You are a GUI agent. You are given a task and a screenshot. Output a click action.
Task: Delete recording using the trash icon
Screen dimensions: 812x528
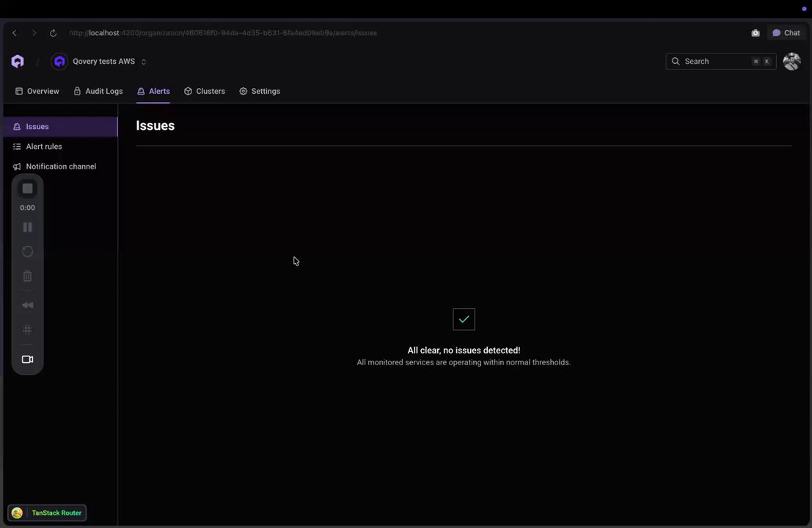tap(27, 276)
